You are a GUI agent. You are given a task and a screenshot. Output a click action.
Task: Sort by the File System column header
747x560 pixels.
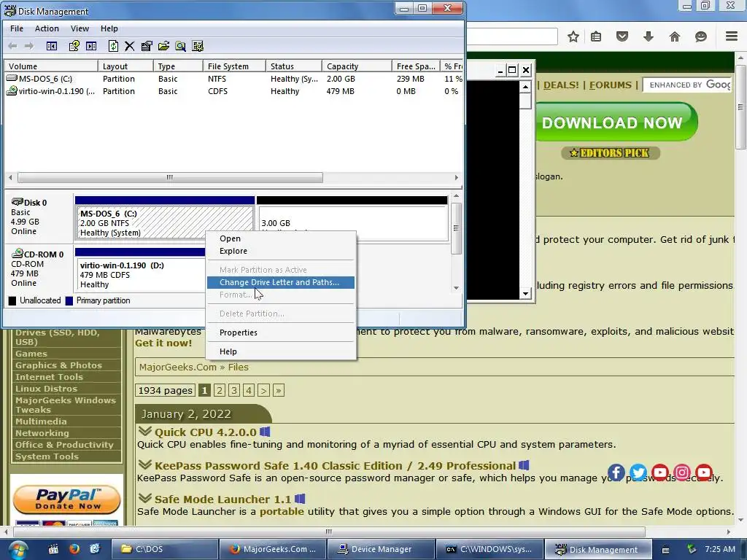(234, 66)
